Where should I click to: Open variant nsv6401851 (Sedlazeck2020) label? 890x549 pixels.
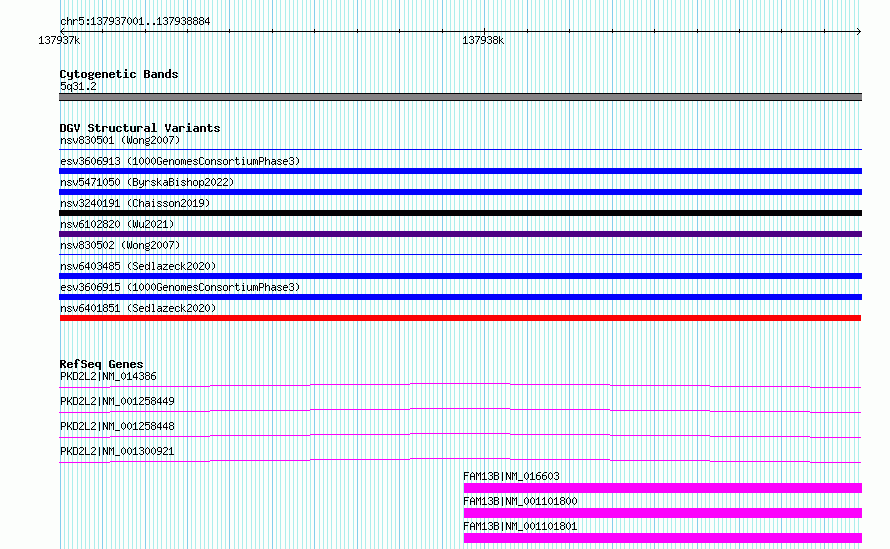coord(138,308)
